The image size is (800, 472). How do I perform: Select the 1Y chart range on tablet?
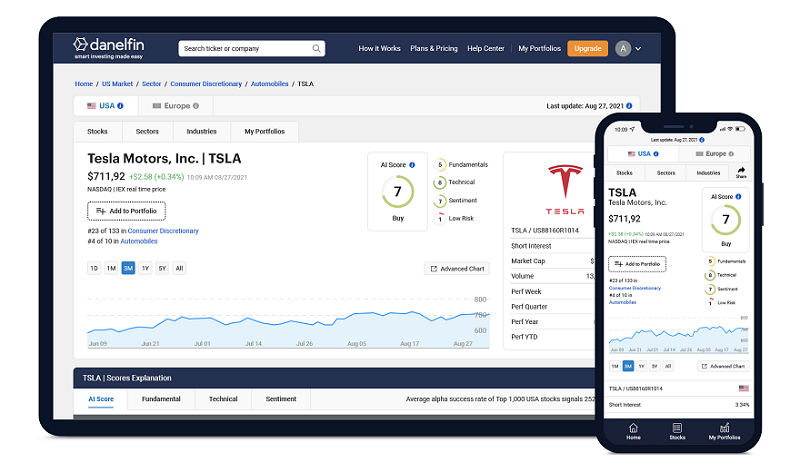[x=145, y=268]
